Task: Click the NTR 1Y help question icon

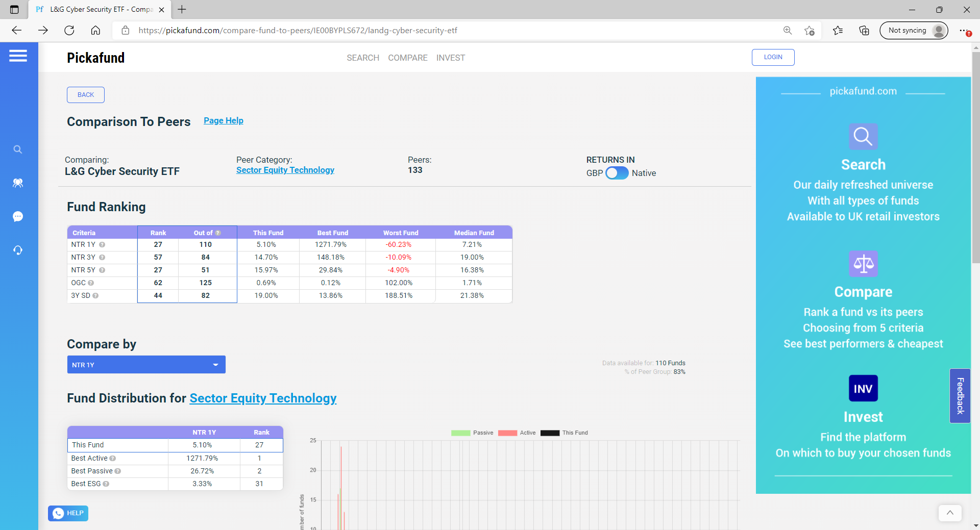Action: [x=102, y=245]
